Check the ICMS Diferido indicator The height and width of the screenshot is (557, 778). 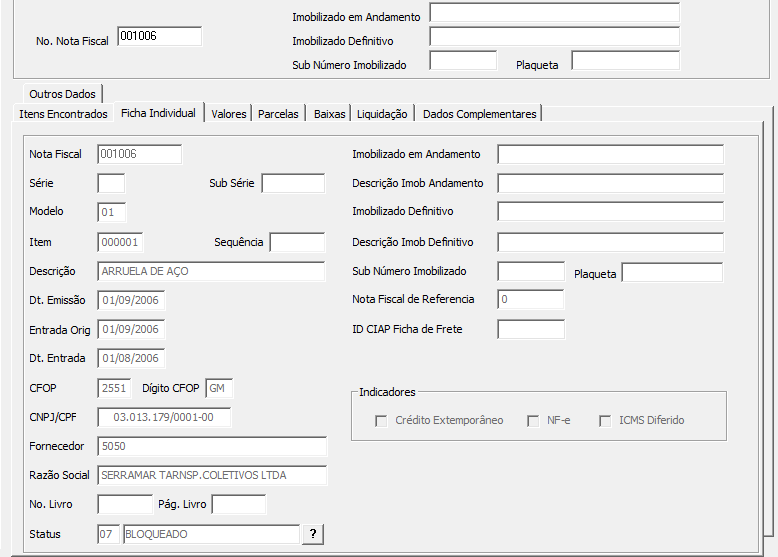605,421
